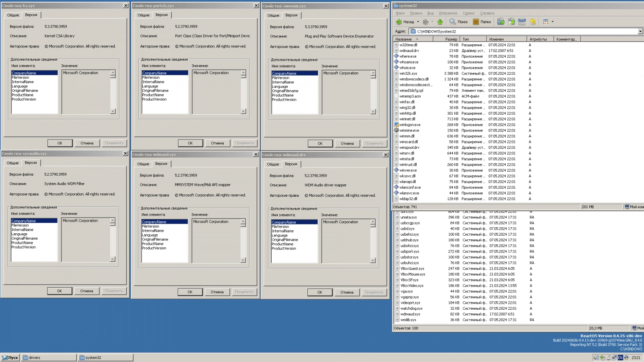Click the Copy To icon in system32 toolbar
Viewport: 644px width, 362px height.
(x=511, y=22)
